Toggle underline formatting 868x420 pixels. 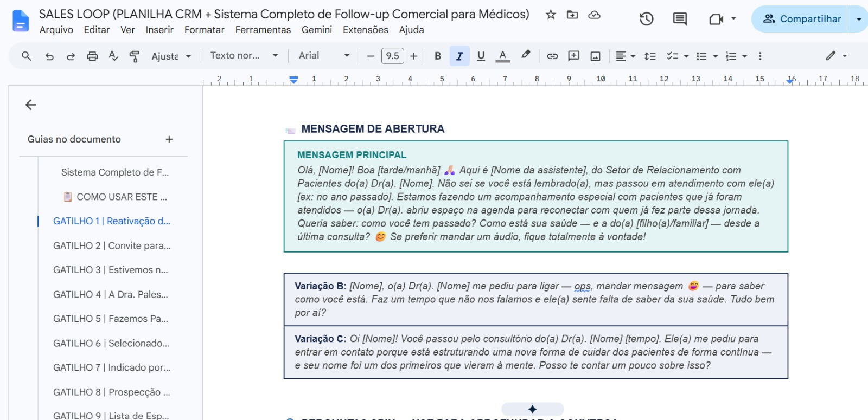pos(481,56)
